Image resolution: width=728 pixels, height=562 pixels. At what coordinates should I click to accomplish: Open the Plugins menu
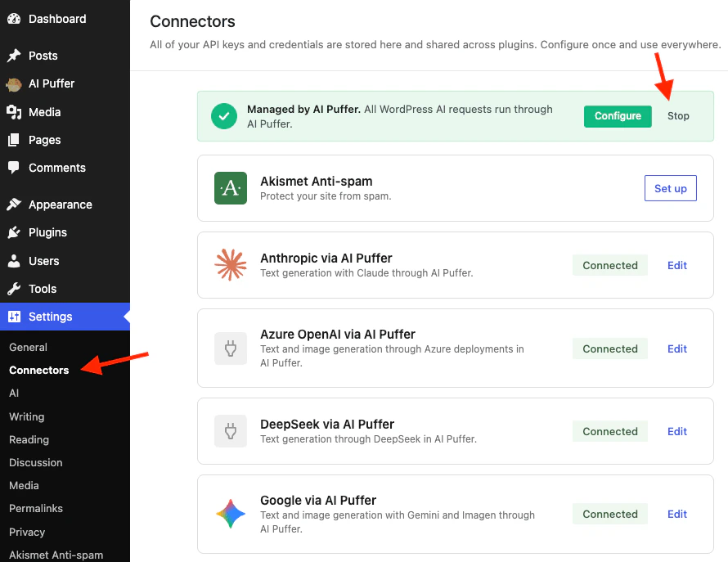click(47, 232)
